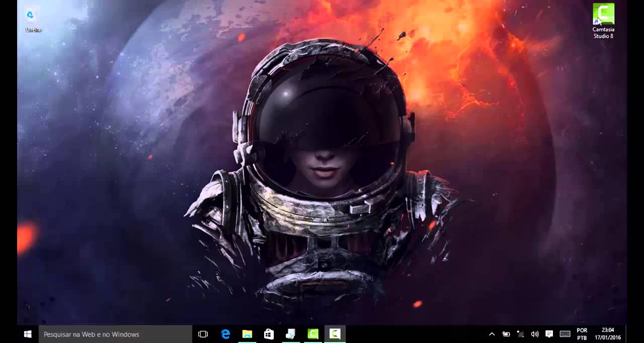Viewport: 644px width, 343px height.
Task: Open the Camtasia Studio 8 desktop shortcut
Action: [x=603, y=21]
